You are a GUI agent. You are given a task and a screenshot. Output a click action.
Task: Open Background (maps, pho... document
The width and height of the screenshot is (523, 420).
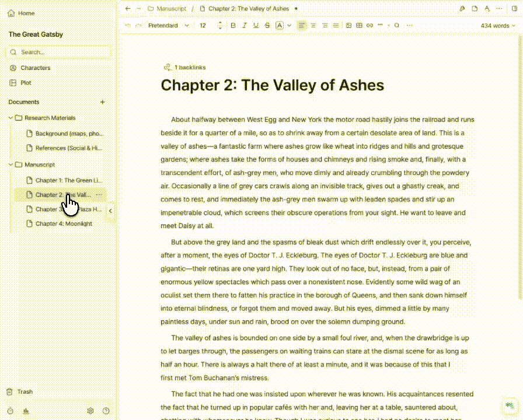coord(65,134)
